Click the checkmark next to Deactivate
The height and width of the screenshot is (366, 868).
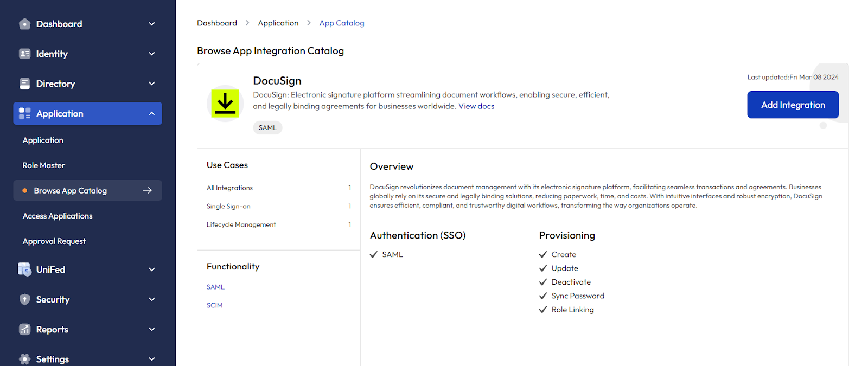pos(543,282)
